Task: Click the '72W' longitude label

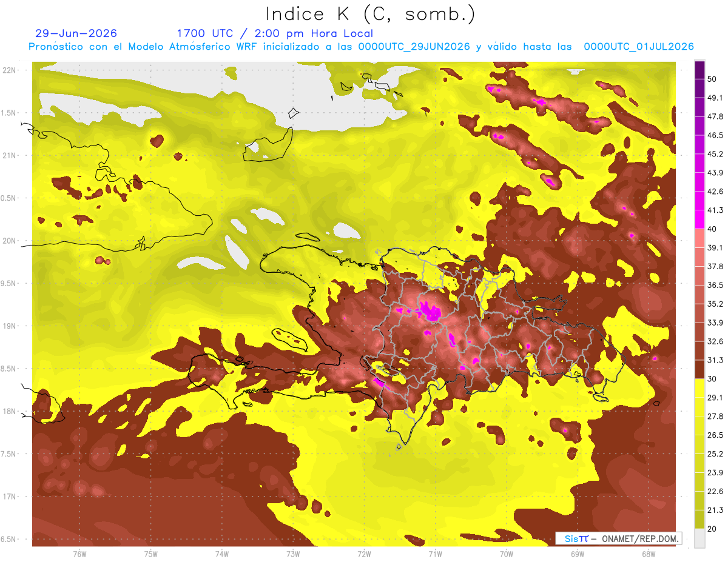Action: [x=365, y=554]
